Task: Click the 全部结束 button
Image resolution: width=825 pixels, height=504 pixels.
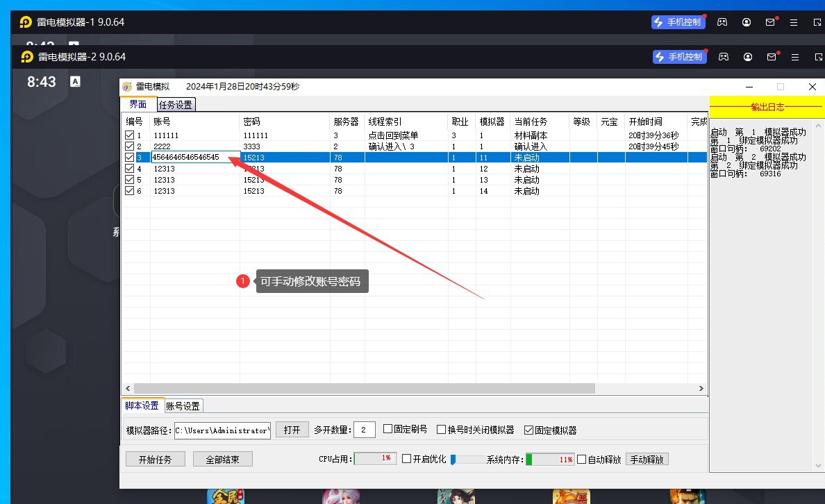Action: pos(222,460)
